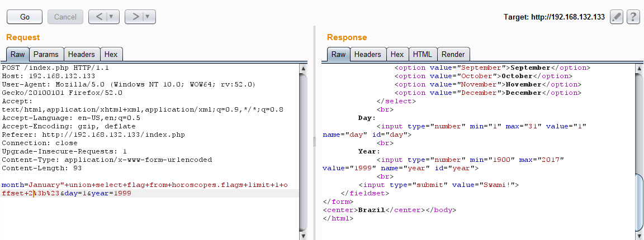Click the October option line in response
Image resolution: width=644 pixels, height=240 pixels.
484,76
